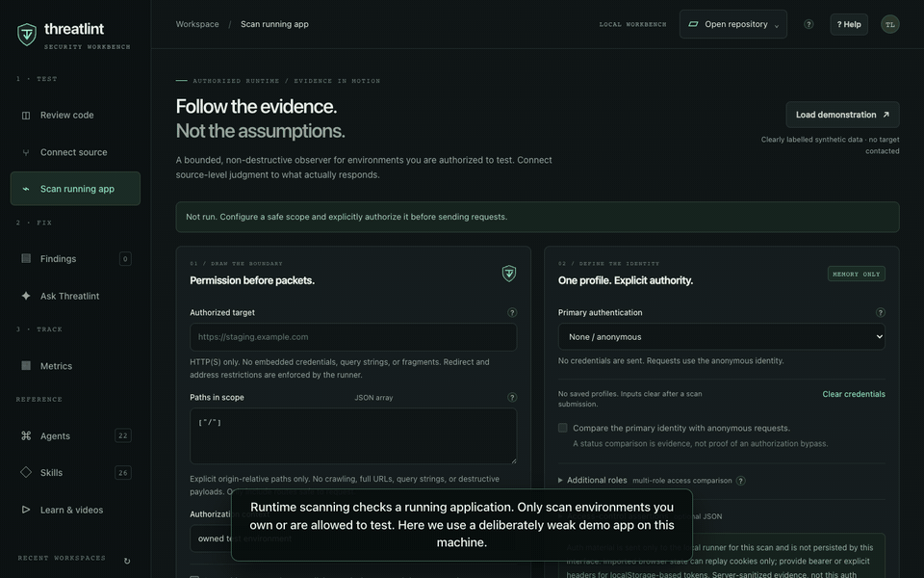Open the Authorization context dropdown
924x578 pixels.
[x=353, y=539]
